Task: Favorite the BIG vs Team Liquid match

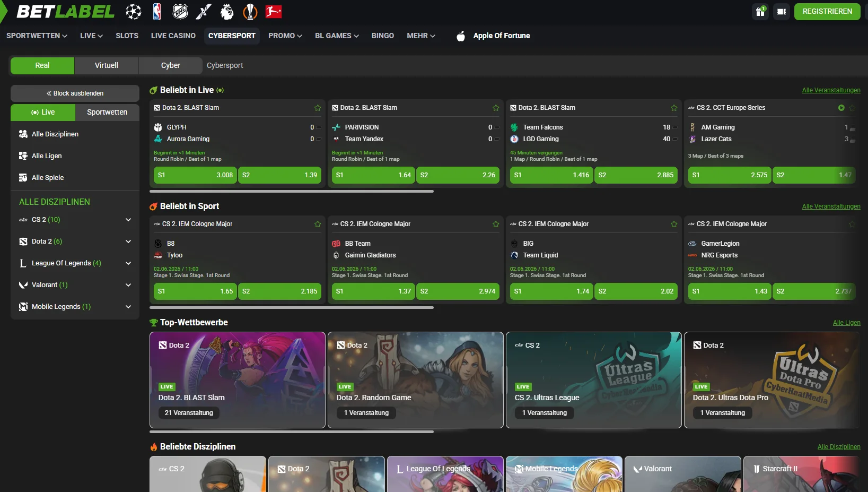Action: pos(674,224)
